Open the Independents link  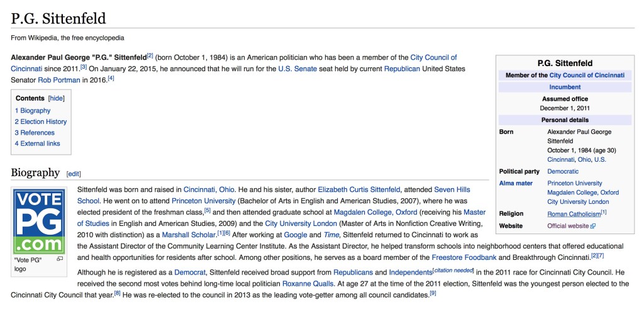[x=411, y=272]
